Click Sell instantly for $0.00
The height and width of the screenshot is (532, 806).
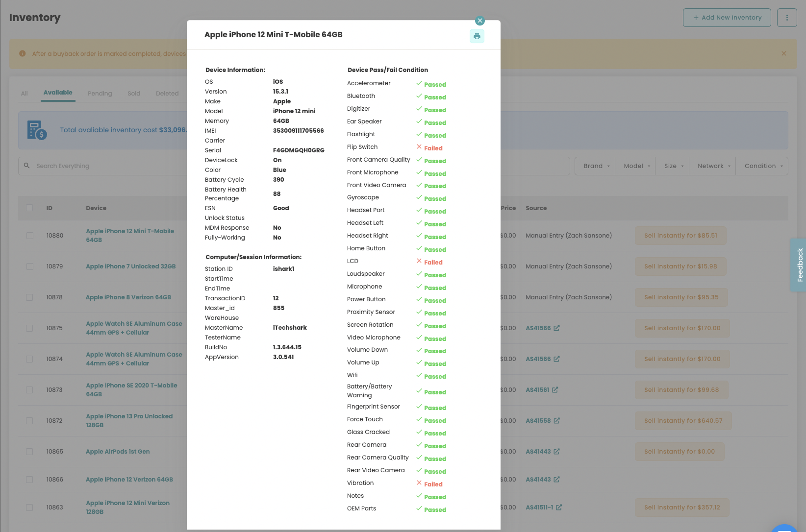coord(680,452)
